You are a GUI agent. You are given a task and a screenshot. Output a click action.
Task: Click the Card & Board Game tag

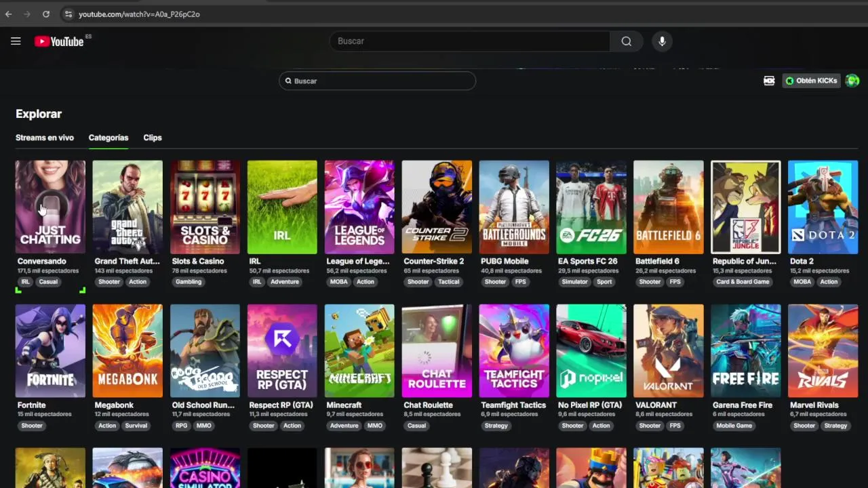point(743,282)
